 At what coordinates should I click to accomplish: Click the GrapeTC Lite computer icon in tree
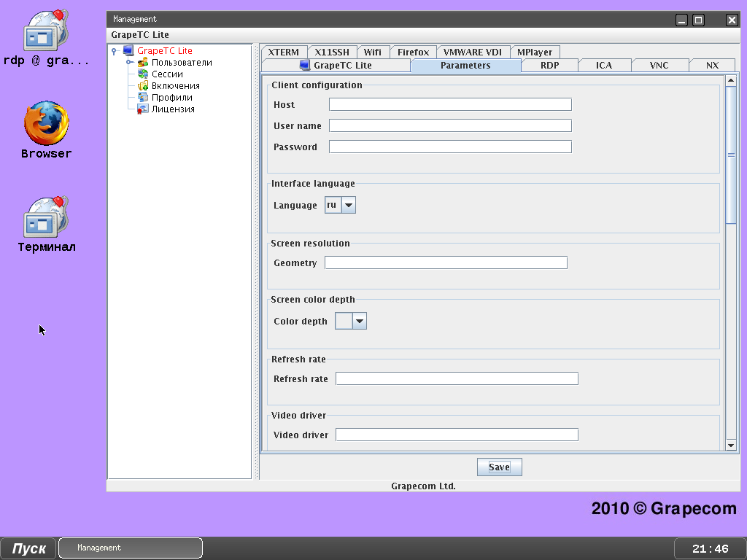[128, 50]
